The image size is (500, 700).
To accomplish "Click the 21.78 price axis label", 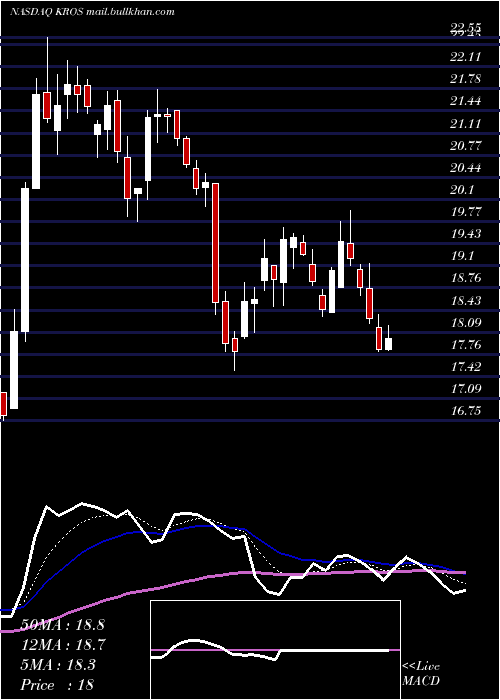I will pos(466,79).
